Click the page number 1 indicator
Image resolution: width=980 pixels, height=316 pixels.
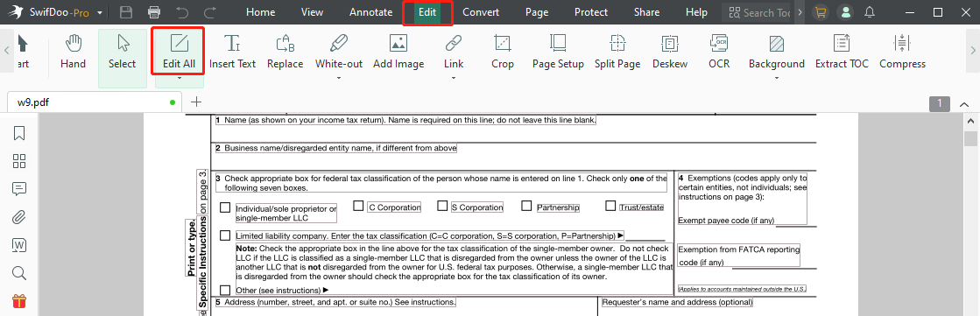tap(940, 103)
